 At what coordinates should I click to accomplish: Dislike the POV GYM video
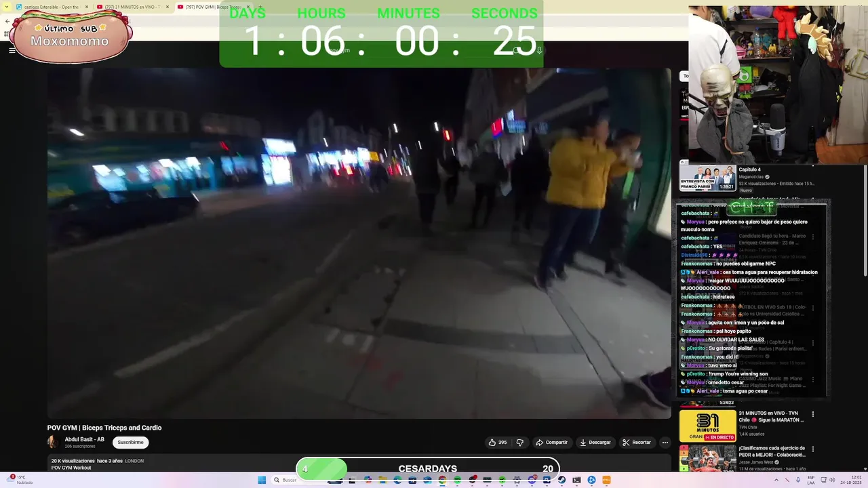(x=520, y=442)
